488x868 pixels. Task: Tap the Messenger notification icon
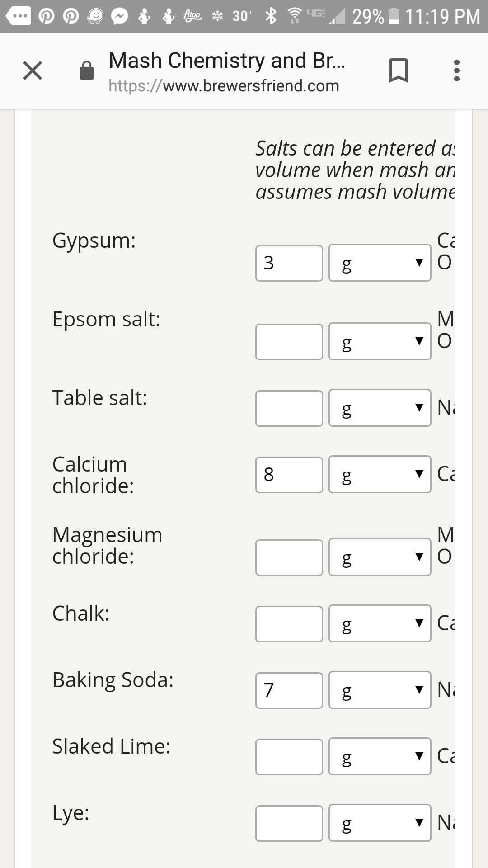(x=120, y=16)
